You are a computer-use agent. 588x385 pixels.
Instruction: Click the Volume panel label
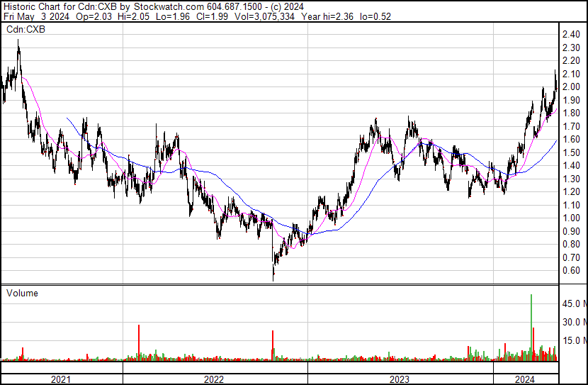coord(22,293)
